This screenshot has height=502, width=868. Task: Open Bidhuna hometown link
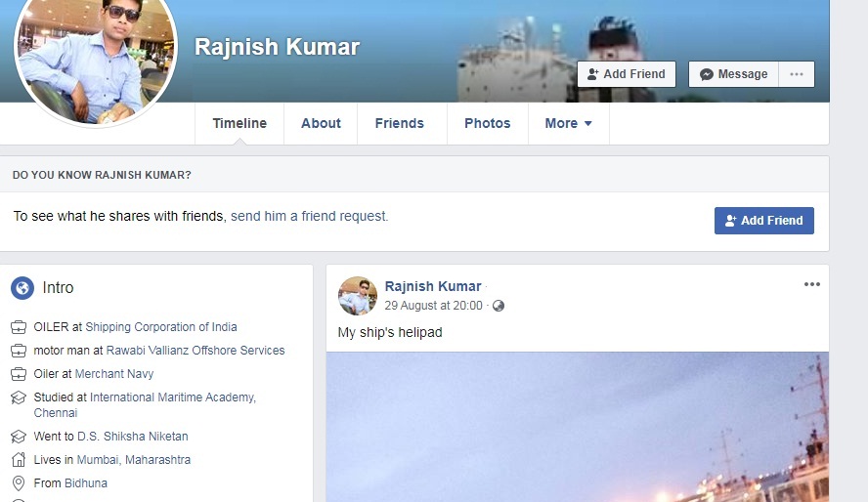[x=86, y=483]
